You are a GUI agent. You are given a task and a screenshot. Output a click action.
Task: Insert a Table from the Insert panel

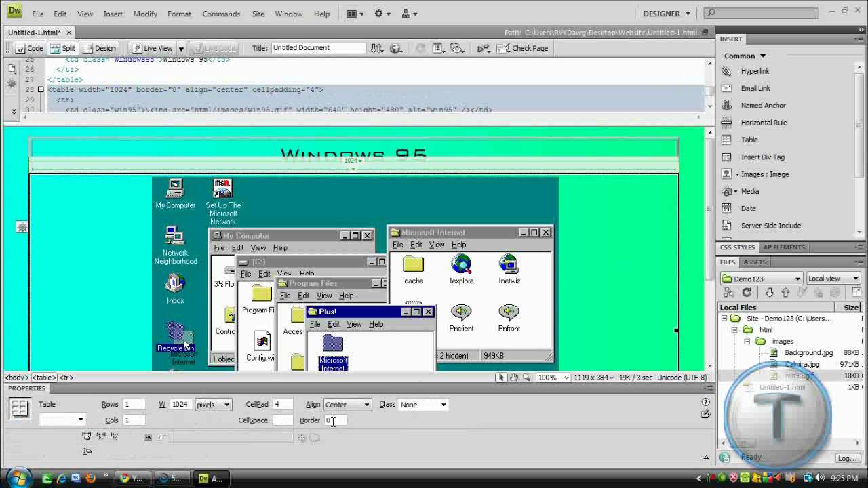tap(749, 140)
